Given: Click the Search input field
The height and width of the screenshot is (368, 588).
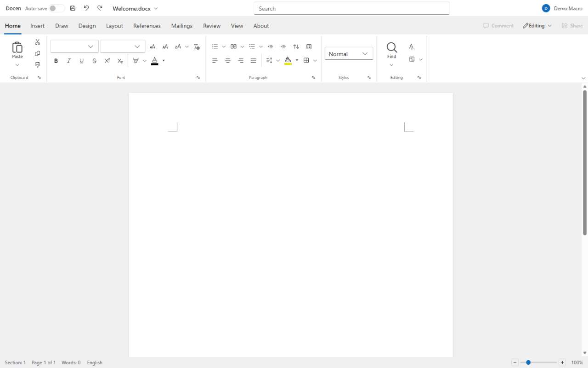Looking at the screenshot, I should (x=351, y=8).
